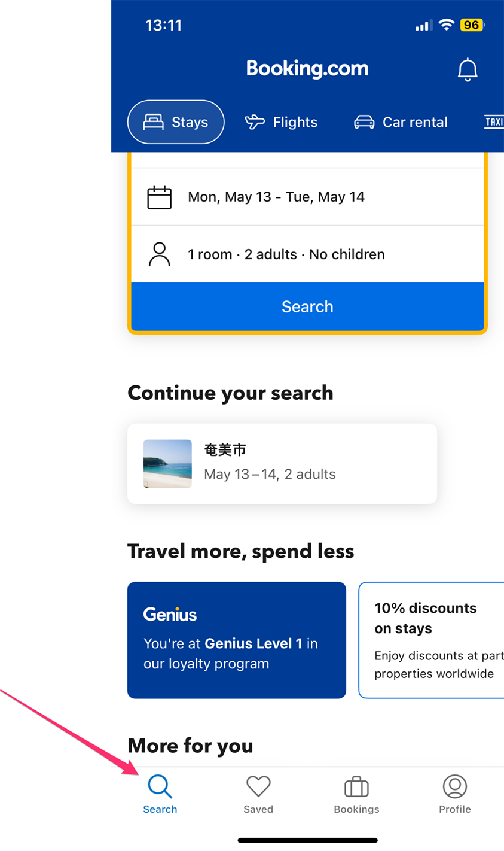Viewport: 504px width, 851px height.
Task: Open Bookings suitcase icon
Action: pos(356,786)
